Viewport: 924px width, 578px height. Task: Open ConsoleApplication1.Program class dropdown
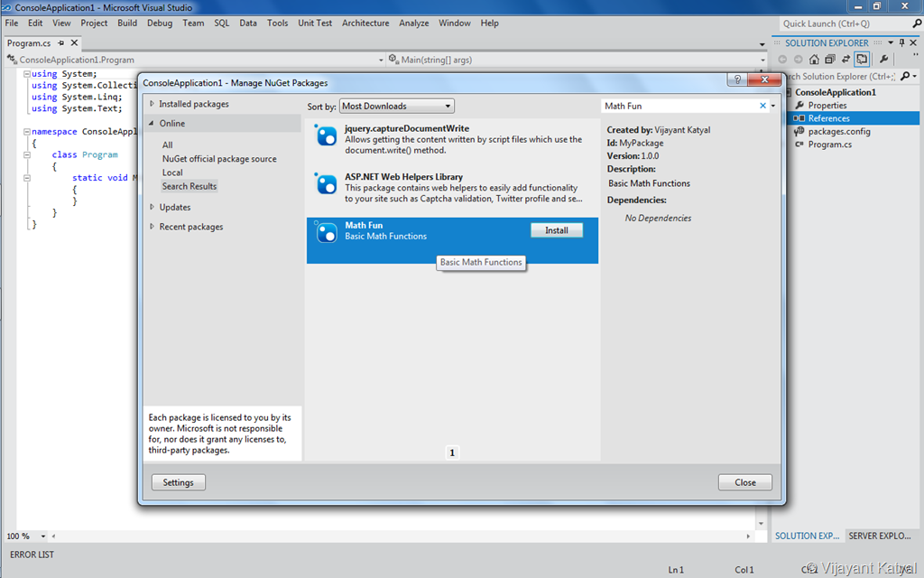(381, 60)
